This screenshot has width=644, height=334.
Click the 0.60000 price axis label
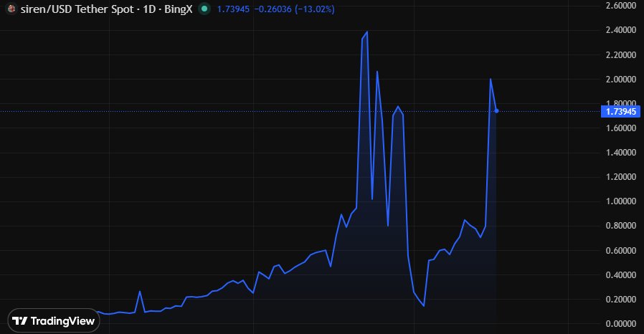click(620, 250)
